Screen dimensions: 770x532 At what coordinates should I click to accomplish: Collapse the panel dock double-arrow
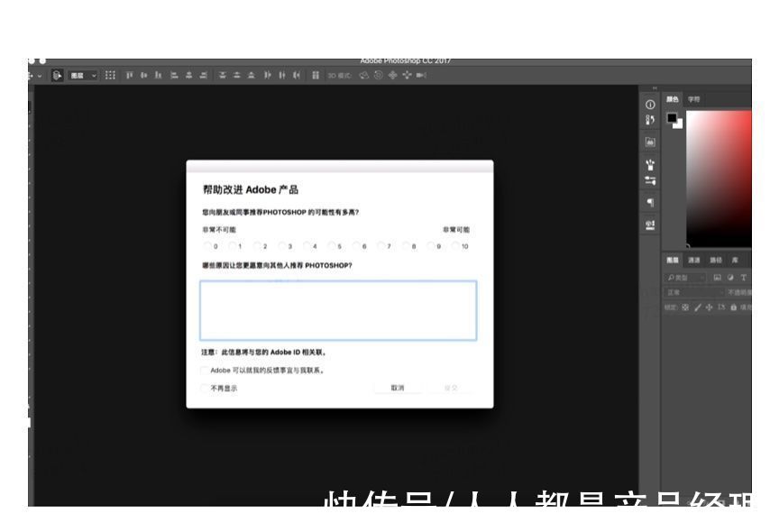(655, 88)
